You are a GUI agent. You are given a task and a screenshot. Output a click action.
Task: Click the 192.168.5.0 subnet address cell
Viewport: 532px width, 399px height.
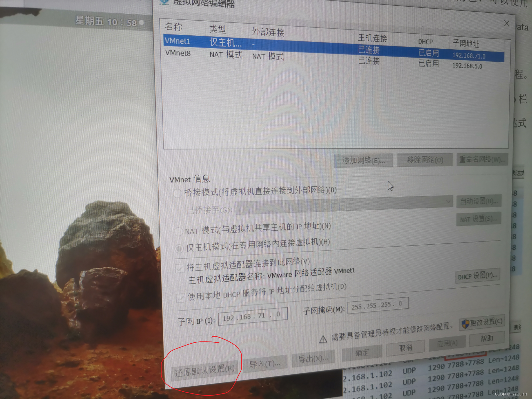click(467, 66)
